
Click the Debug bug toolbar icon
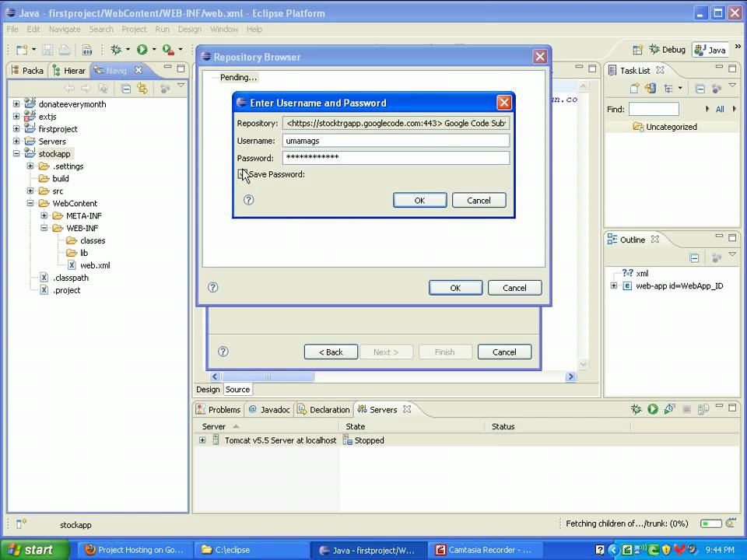click(116, 50)
